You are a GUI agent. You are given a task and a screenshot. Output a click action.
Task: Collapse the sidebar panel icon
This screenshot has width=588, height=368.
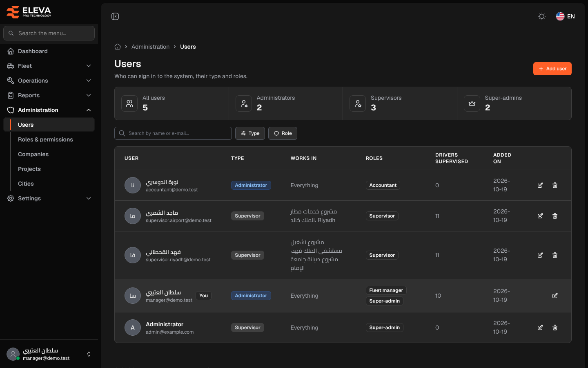(115, 16)
